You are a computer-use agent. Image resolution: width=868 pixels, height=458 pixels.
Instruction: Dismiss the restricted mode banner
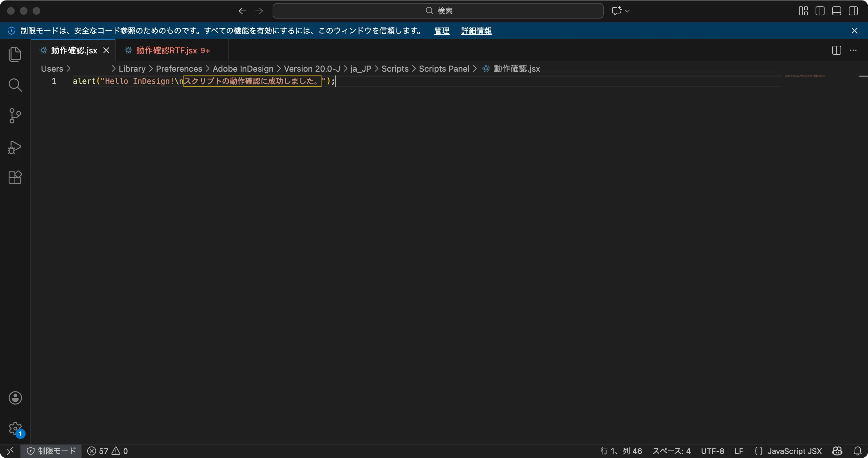point(854,31)
